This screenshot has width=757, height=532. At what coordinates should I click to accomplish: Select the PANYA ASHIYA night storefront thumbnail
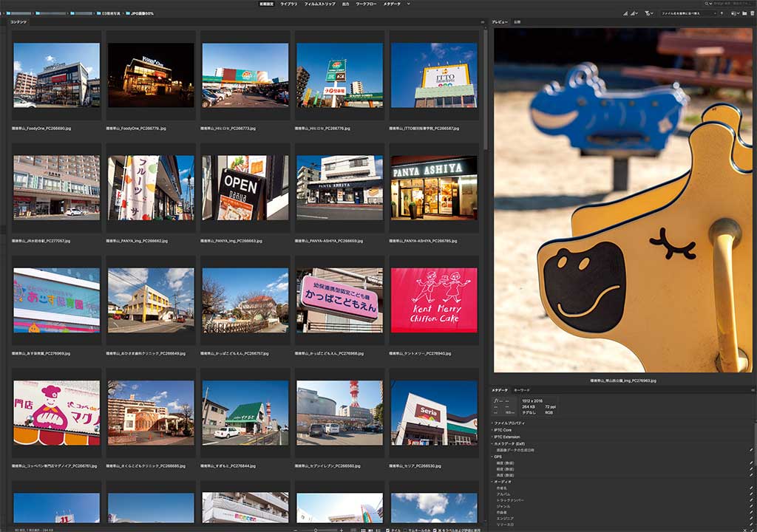[434, 188]
